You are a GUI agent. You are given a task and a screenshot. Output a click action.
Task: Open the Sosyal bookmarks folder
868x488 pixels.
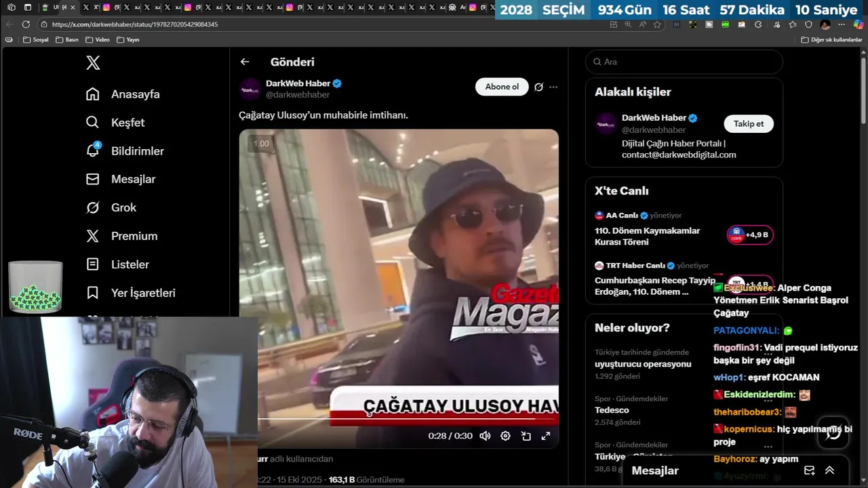tap(36, 40)
